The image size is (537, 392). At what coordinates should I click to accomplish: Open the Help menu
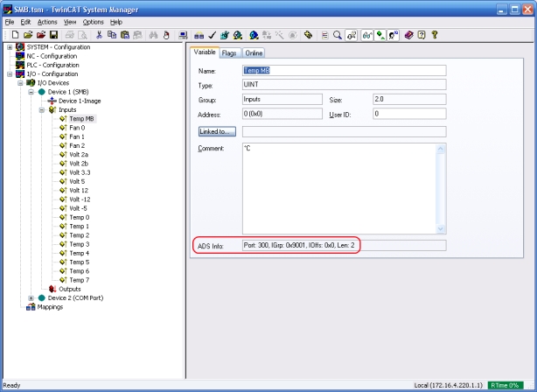(x=116, y=22)
